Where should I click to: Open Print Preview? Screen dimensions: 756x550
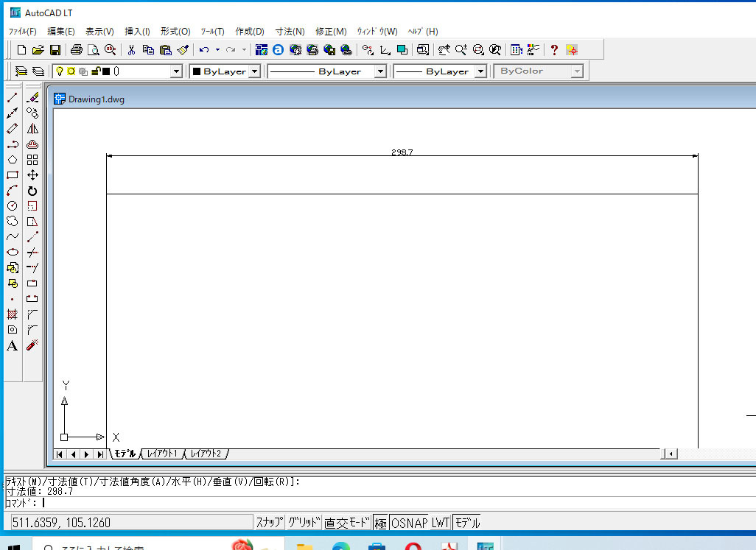click(92, 49)
